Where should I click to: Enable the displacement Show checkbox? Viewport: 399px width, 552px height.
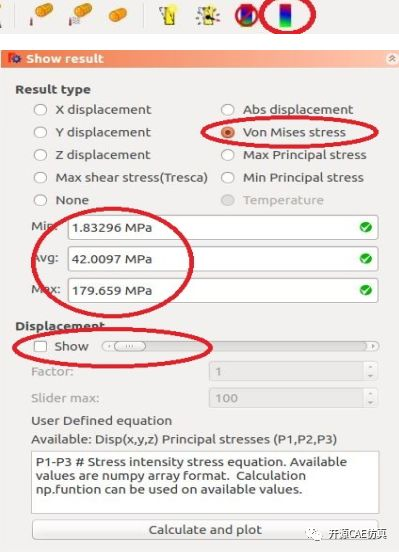[x=40, y=346]
